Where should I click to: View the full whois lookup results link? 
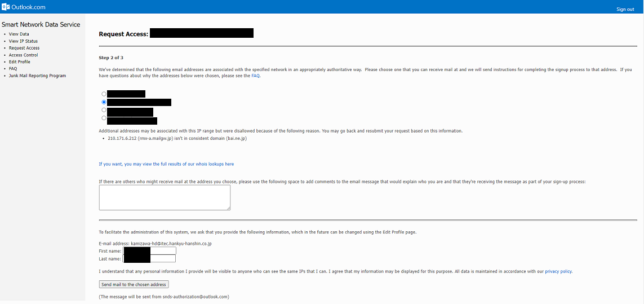pos(166,164)
